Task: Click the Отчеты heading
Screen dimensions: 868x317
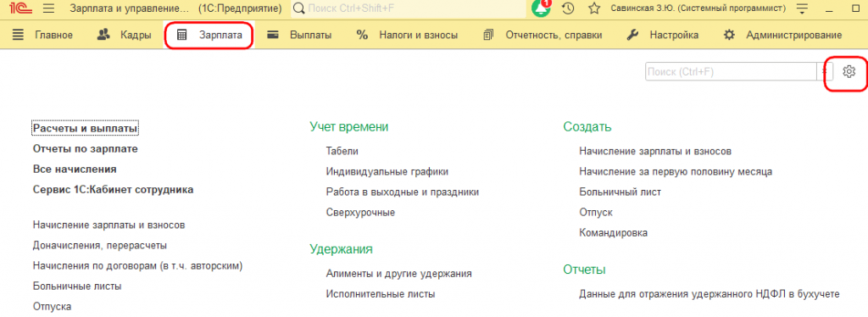Action: pyautogui.click(x=584, y=270)
